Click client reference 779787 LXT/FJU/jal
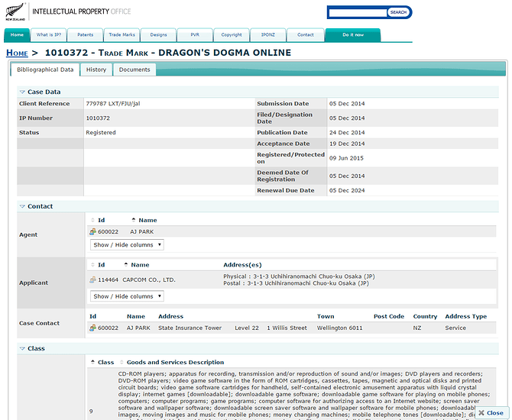 point(113,104)
